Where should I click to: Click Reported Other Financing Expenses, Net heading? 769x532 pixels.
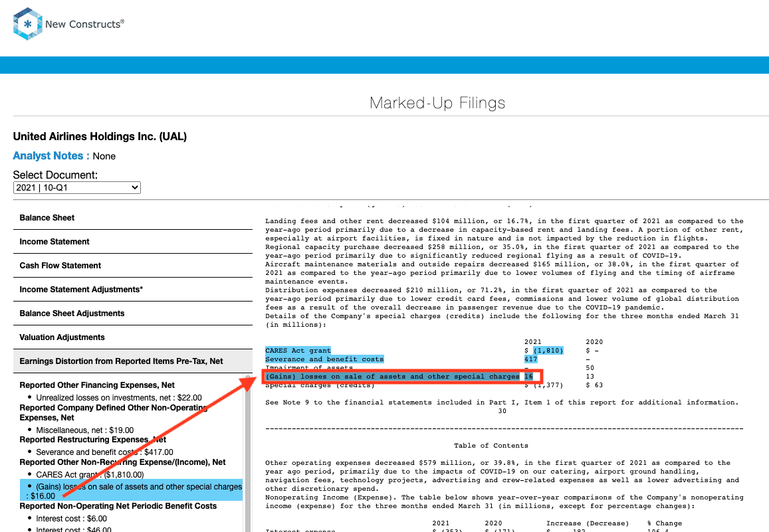click(x=97, y=385)
